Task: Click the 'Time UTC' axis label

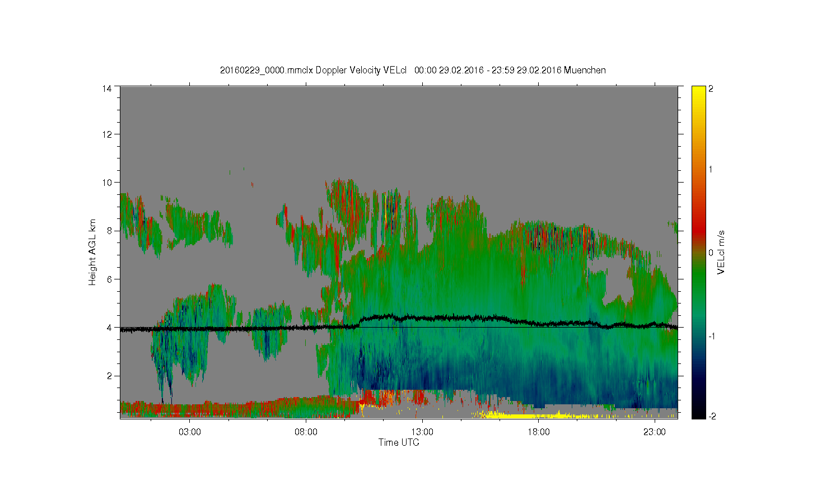Action: 399,442
